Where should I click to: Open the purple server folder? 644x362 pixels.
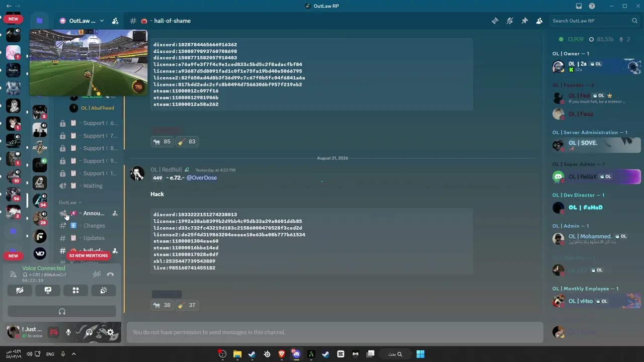click(x=39, y=21)
